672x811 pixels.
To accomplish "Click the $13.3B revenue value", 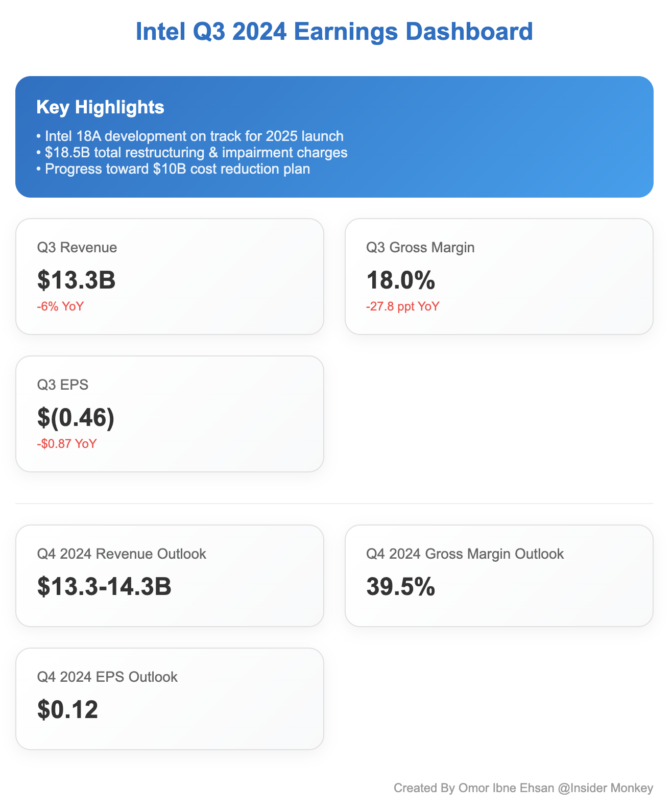I will (x=77, y=280).
